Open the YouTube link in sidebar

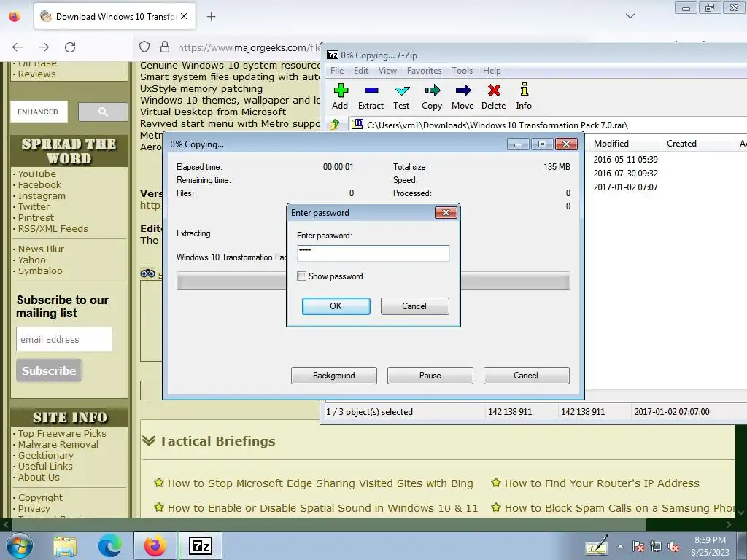(x=36, y=174)
